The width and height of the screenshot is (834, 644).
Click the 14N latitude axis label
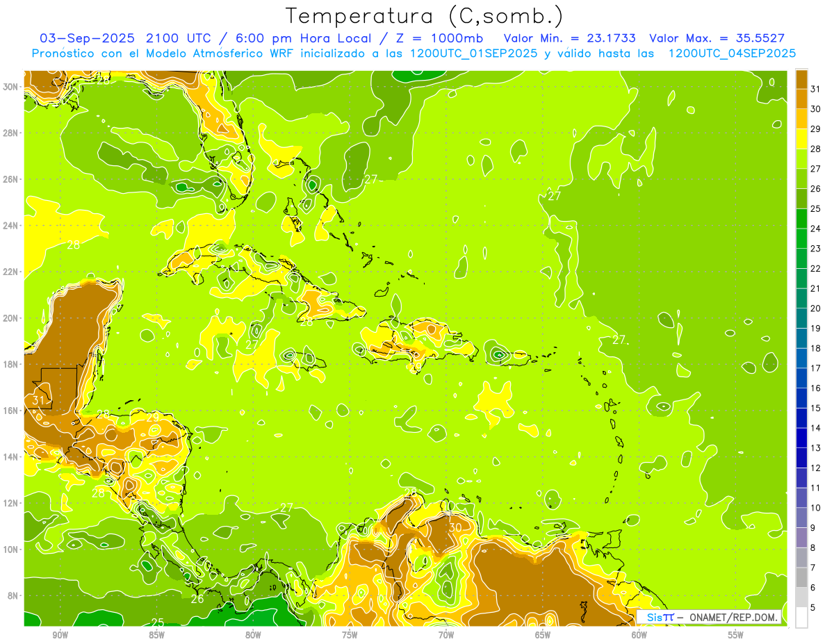point(10,456)
